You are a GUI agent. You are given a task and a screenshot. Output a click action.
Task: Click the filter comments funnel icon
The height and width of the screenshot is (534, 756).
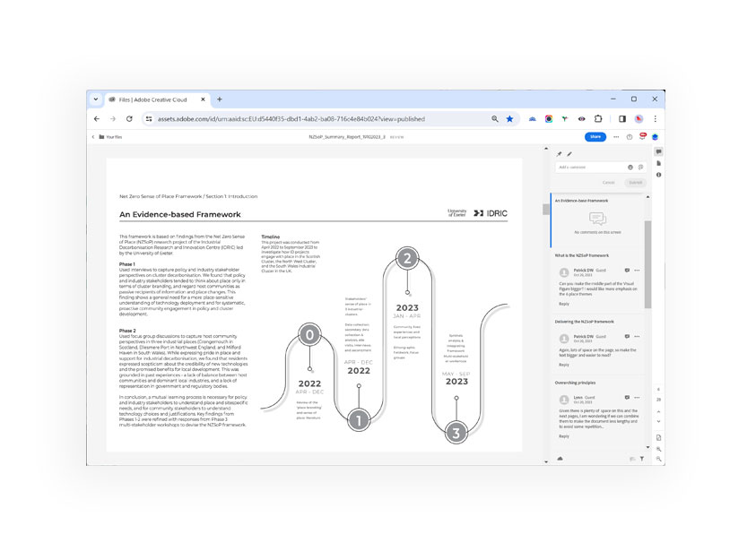point(641,458)
